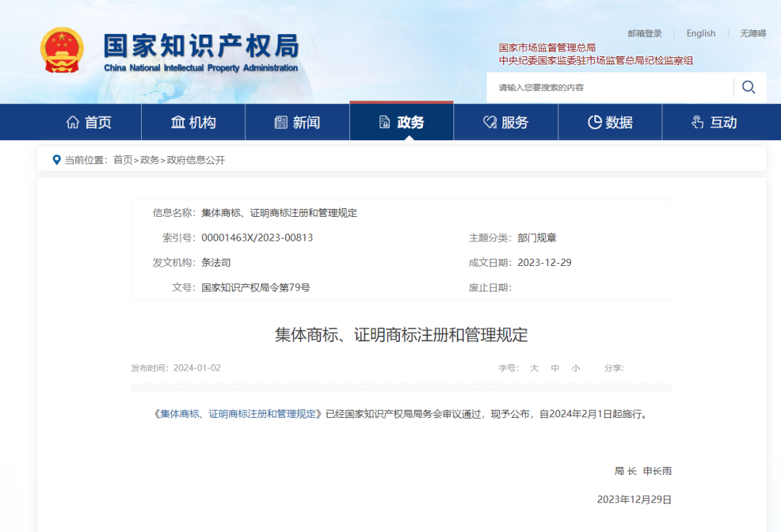Click the home icon on 首页 tab
The image size is (781, 532).
pos(72,122)
